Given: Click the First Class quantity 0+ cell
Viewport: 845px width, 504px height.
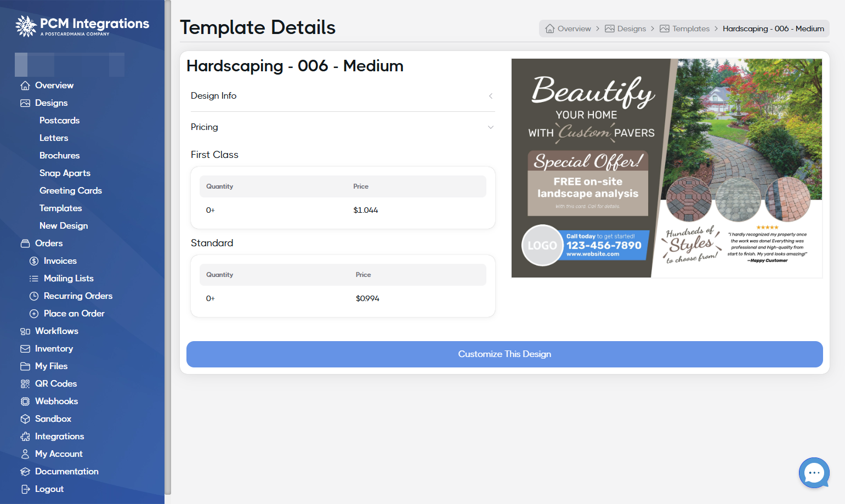Looking at the screenshot, I should click(211, 211).
